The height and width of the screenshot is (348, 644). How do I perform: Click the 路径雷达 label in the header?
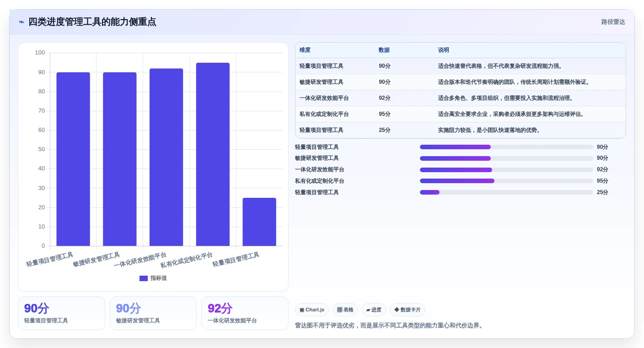(613, 22)
